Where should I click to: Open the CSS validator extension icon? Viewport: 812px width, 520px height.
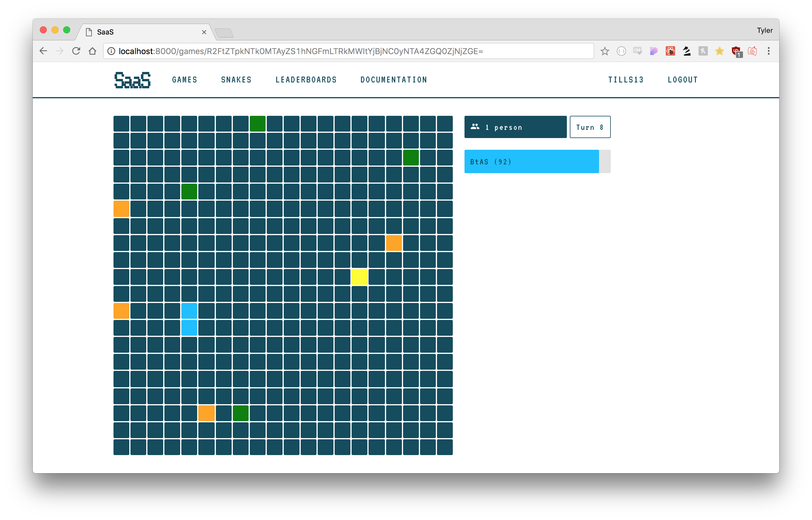coord(637,51)
